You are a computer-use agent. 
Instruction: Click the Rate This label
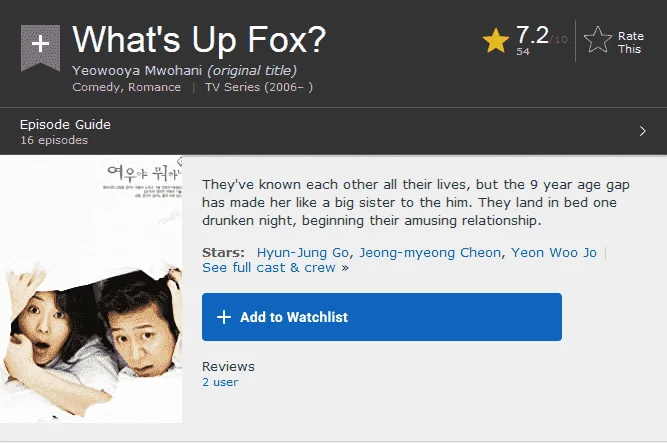(630, 43)
